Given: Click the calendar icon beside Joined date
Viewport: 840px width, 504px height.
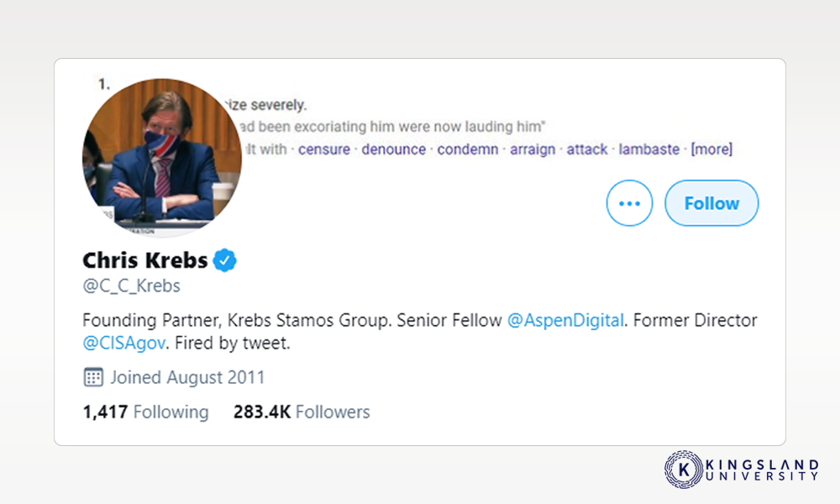Looking at the screenshot, I should tap(93, 377).
